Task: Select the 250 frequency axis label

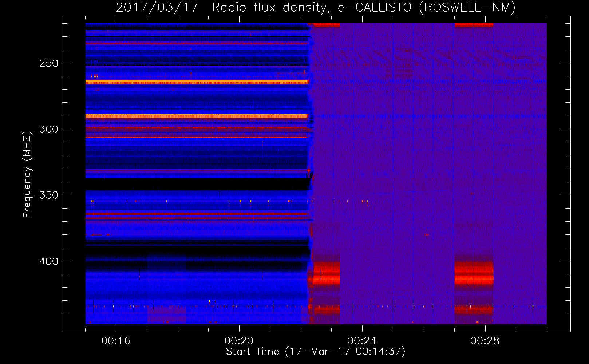Action: pos(49,63)
